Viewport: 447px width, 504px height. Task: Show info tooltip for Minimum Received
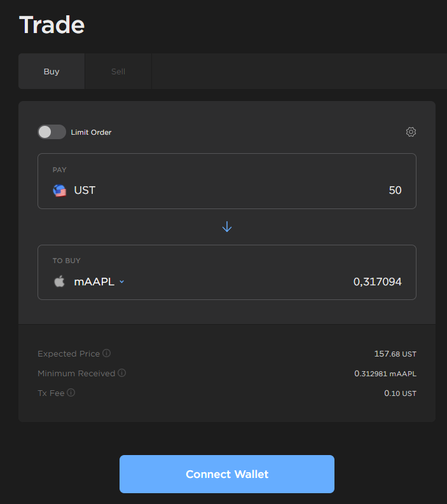122,373
